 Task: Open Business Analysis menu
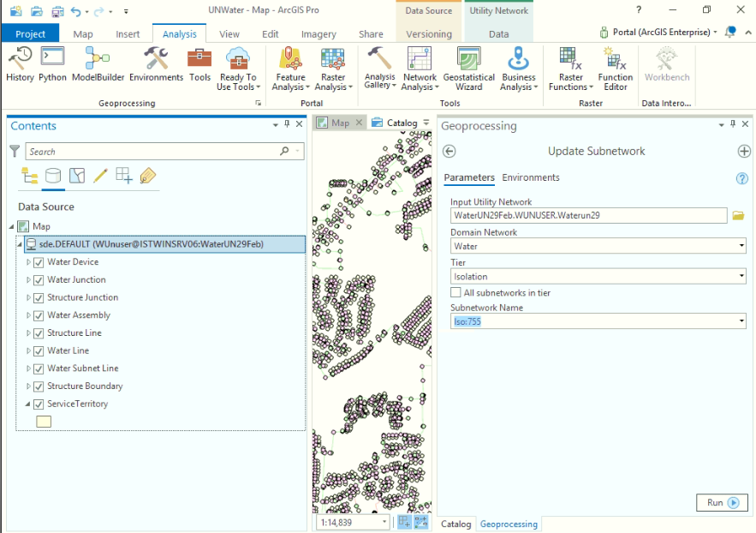tap(519, 69)
